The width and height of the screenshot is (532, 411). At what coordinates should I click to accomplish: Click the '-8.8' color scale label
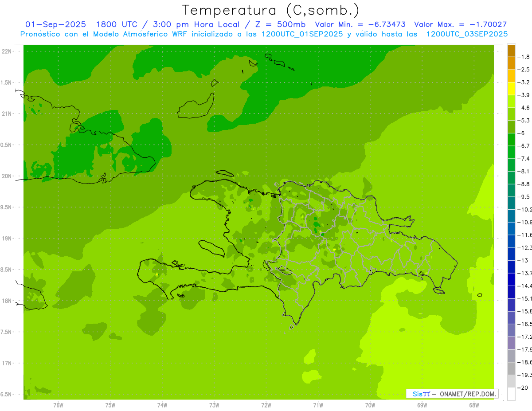point(524,184)
